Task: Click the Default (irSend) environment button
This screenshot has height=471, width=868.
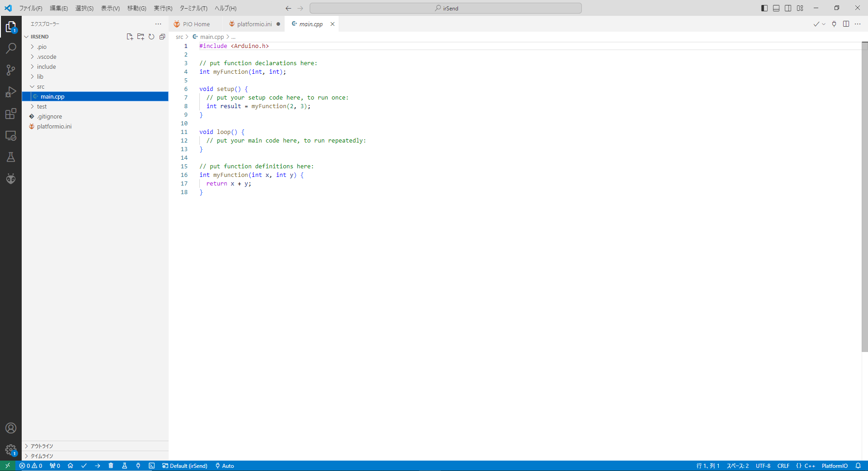Action: click(x=185, y=466)
